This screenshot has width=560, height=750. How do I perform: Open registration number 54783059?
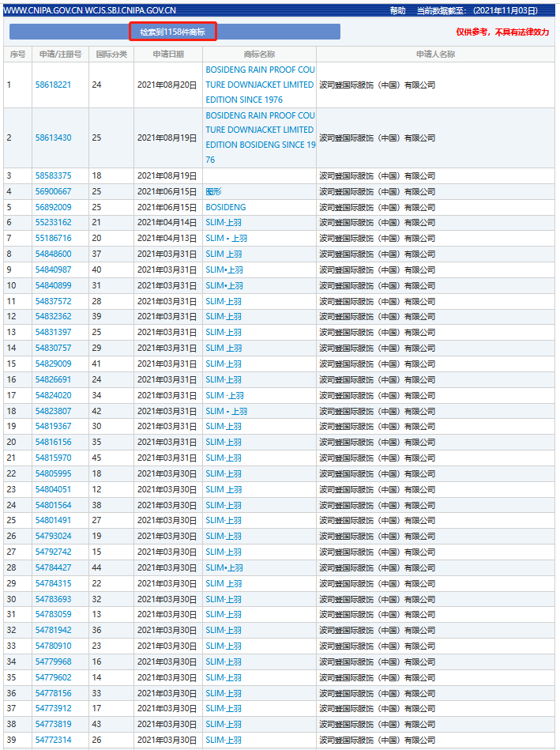point(53,615)
